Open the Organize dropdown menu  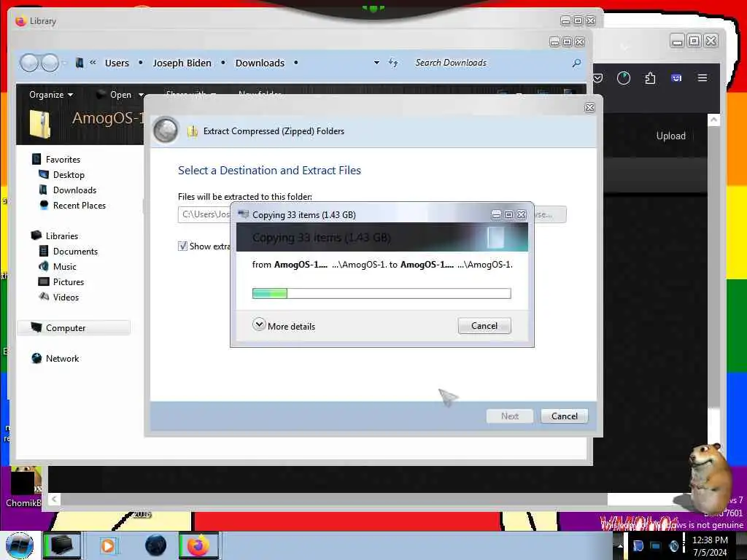point(51,94)
